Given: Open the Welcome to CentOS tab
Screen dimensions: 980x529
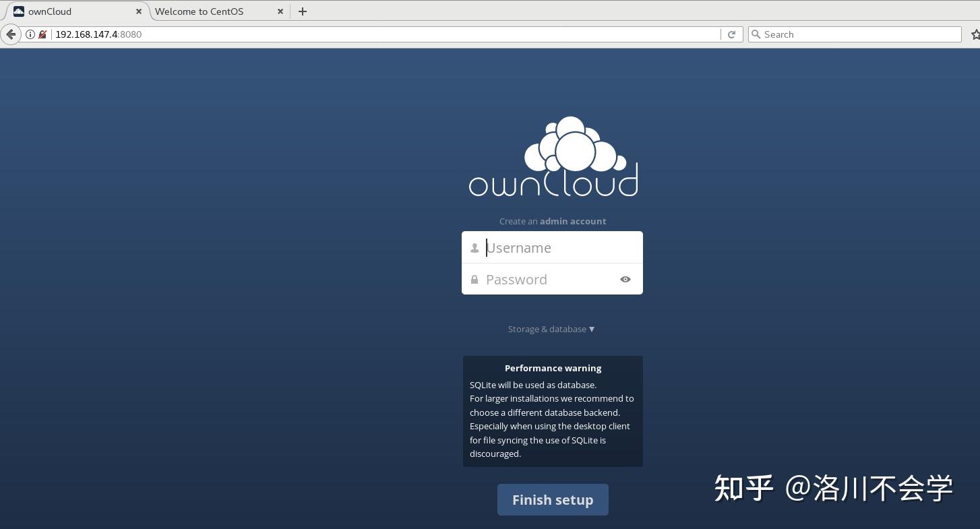Looking at the screenshot, I should coord(199,11).
